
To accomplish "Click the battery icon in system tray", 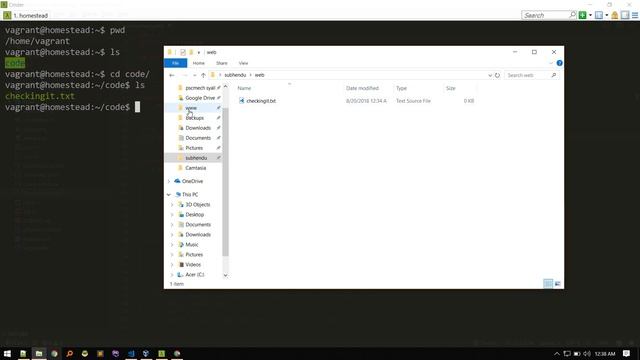I will 576,353.
